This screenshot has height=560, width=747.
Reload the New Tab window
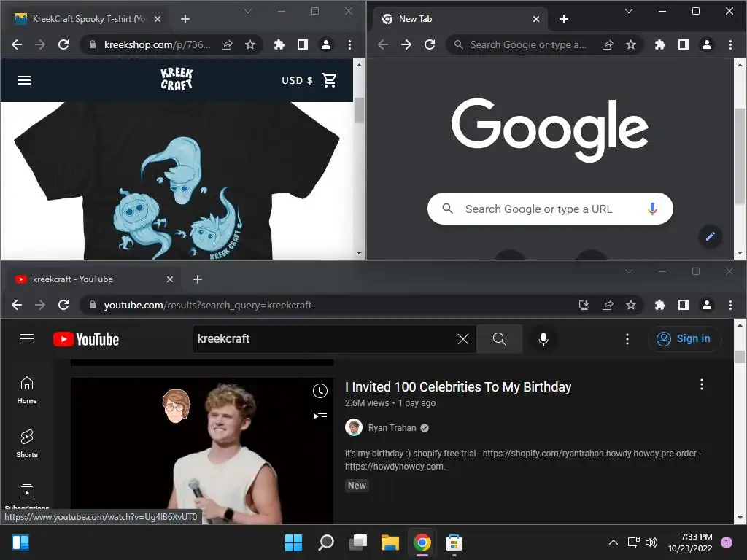coord(430,44)
